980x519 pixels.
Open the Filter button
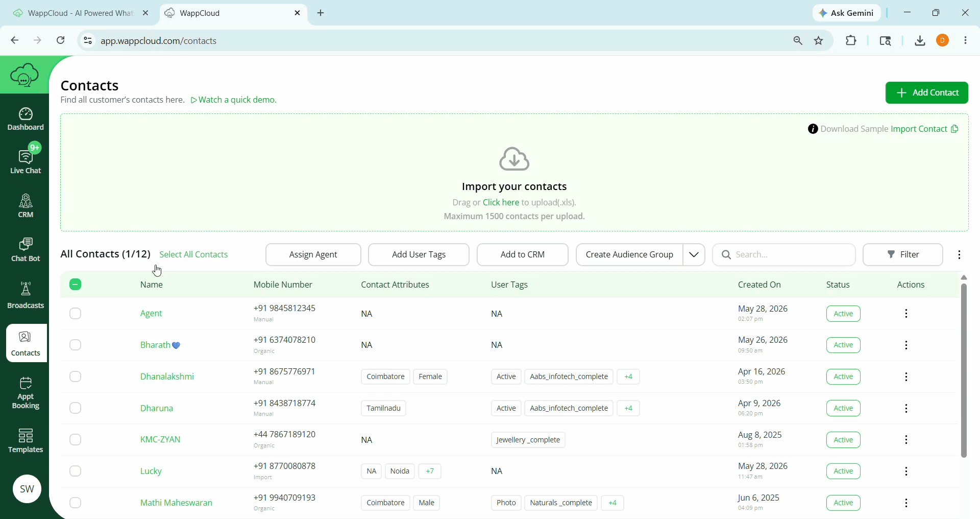(x=903, y=254)
